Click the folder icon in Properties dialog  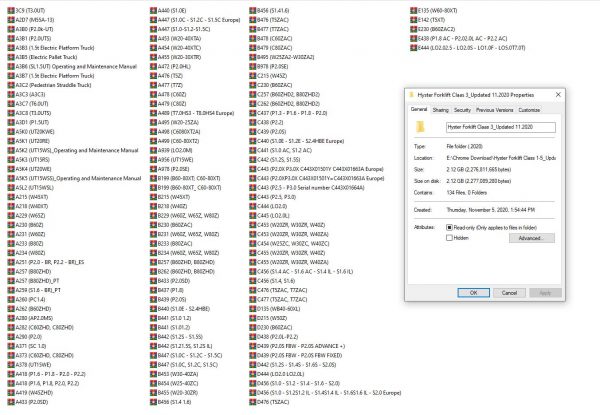pyautogui.click(x=420, y=127)
